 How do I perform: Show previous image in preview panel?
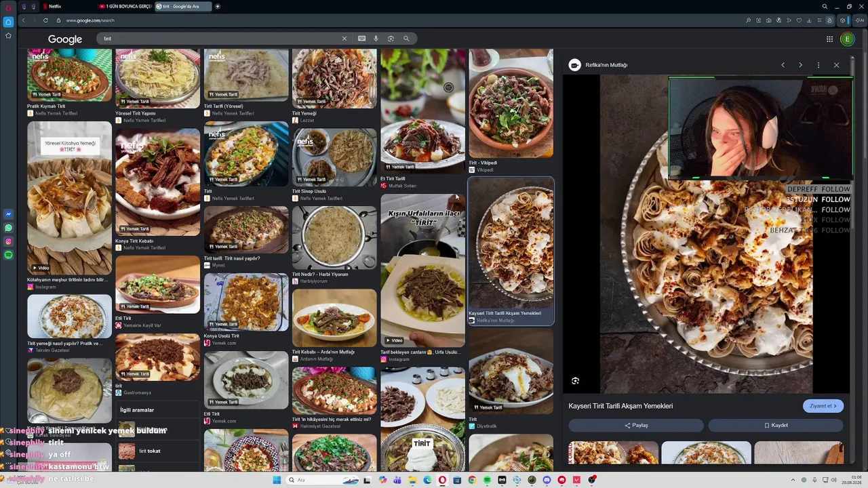point(783,65)
